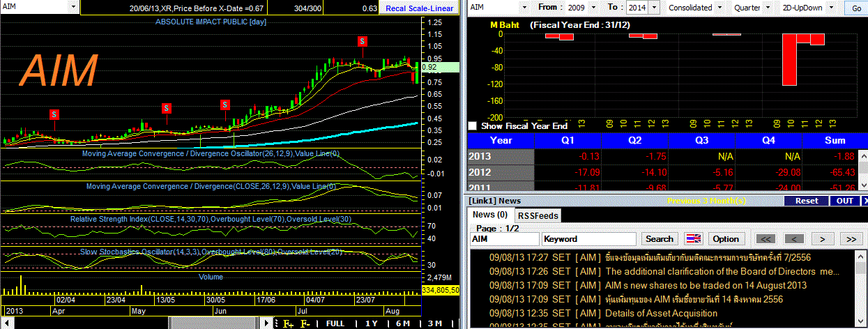Set chart range to 6M
868x329 pixels.
tap(403, 323)
